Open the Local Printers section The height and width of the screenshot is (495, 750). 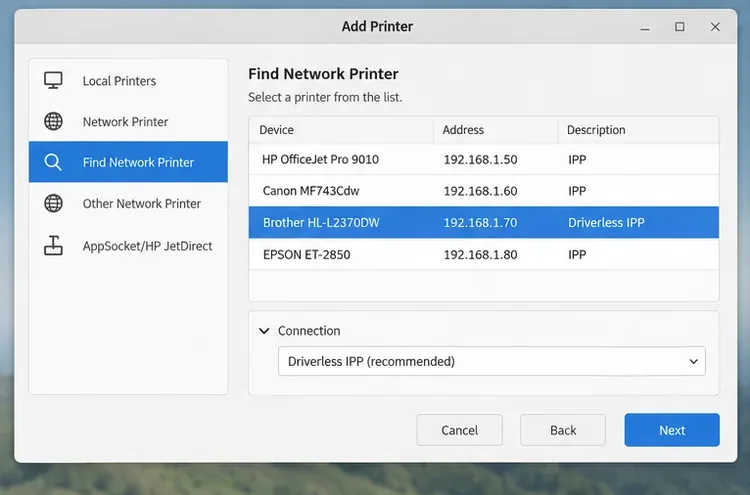(128, 81)
